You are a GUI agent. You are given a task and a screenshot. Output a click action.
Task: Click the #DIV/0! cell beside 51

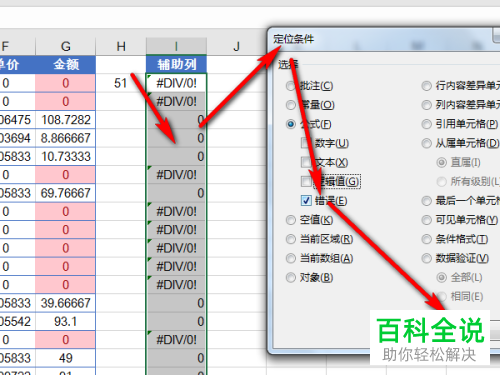(176, 83)
